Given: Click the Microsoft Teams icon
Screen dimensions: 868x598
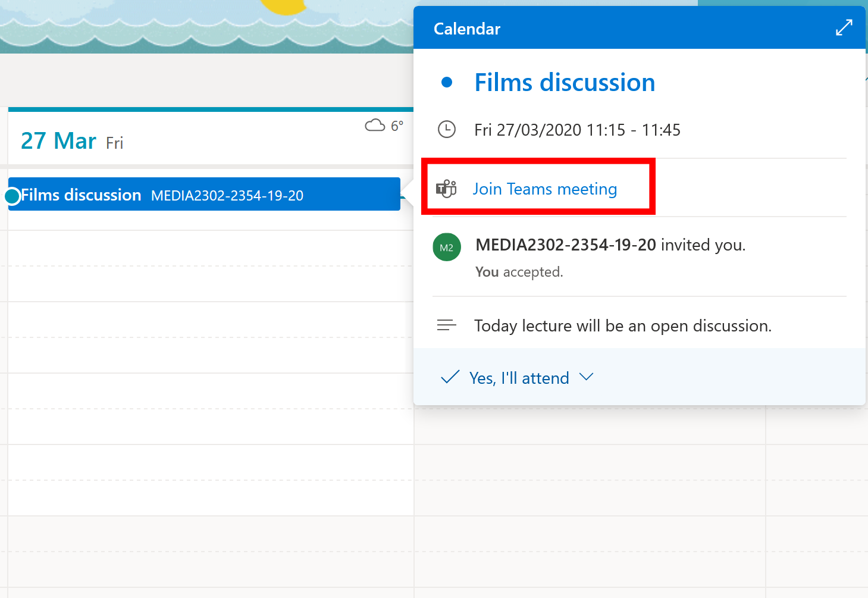Looking at the screenshot, I should pyautogui.click(x=446, y=189).
